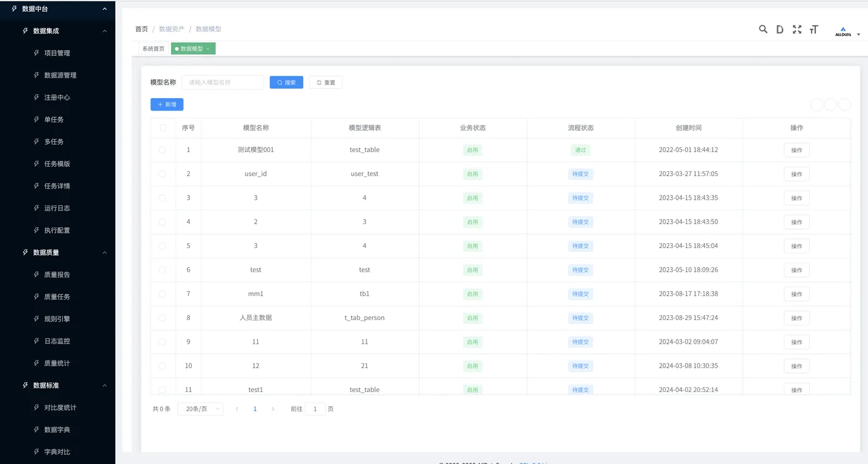The height and width of the screenshot is (464, 868).
Task: Select the header select-all checkbox
Action: tap(163, 128)
